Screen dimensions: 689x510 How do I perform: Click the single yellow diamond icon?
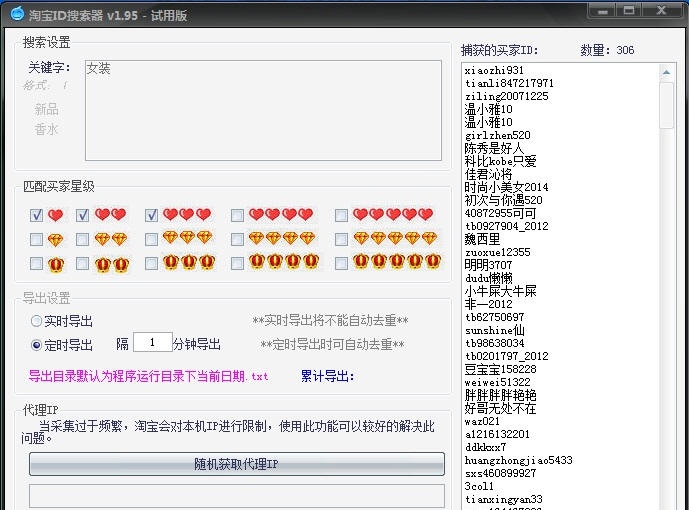click(x=55, y=239)
